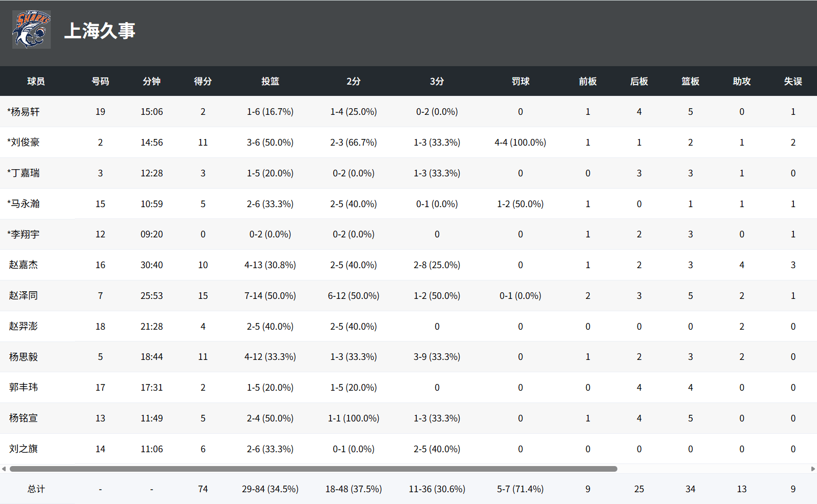
Task: Select player 杨铭宣
Action: 24,418
